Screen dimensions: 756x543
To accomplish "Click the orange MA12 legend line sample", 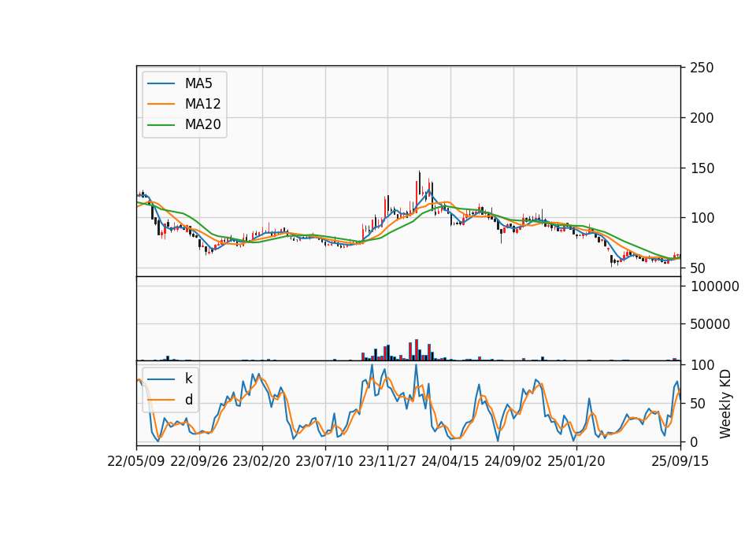I will coord(161,104).
